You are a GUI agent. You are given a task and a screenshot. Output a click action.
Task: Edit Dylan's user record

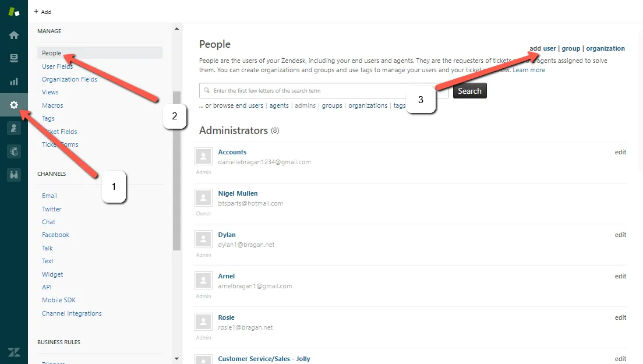point(620,235)
